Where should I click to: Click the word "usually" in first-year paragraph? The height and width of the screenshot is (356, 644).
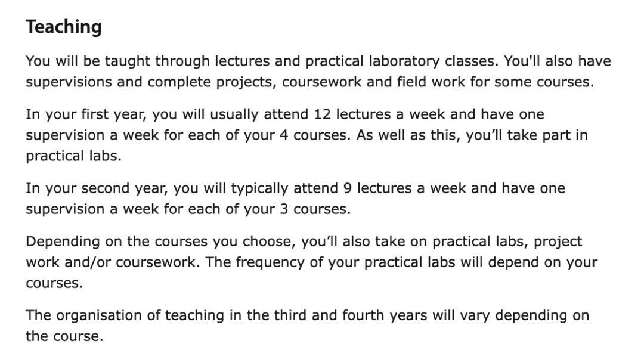[x=234, y=114]
